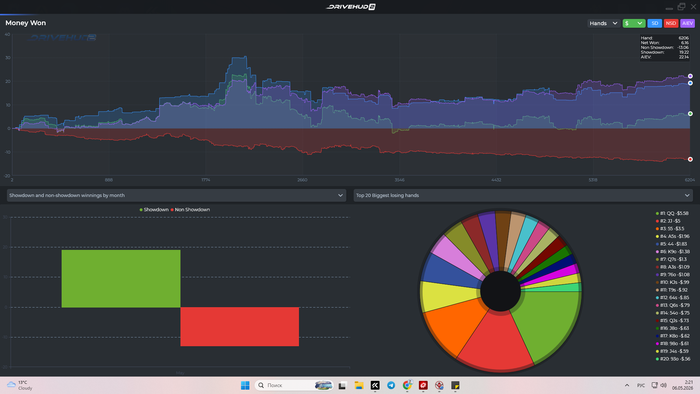This screenshot has height=394, width=700.
Task: Toggle the NSD non-showdown line button
Action: [671, 23]
